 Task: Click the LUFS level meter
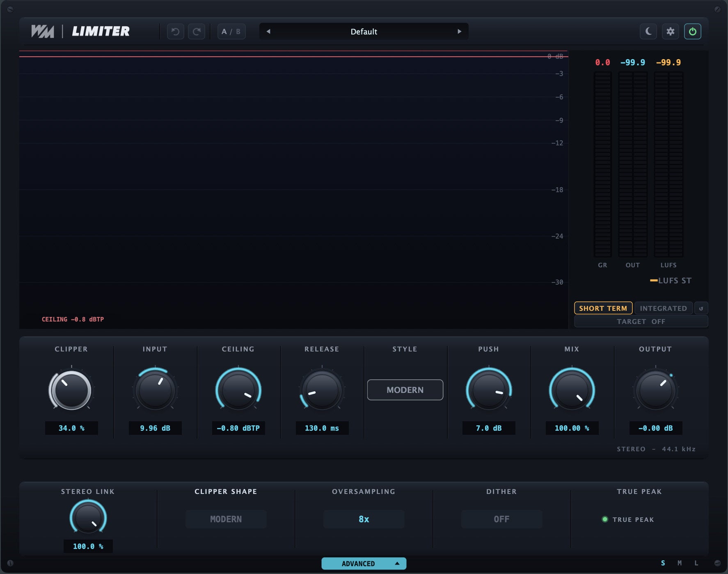tap(668, 164)
